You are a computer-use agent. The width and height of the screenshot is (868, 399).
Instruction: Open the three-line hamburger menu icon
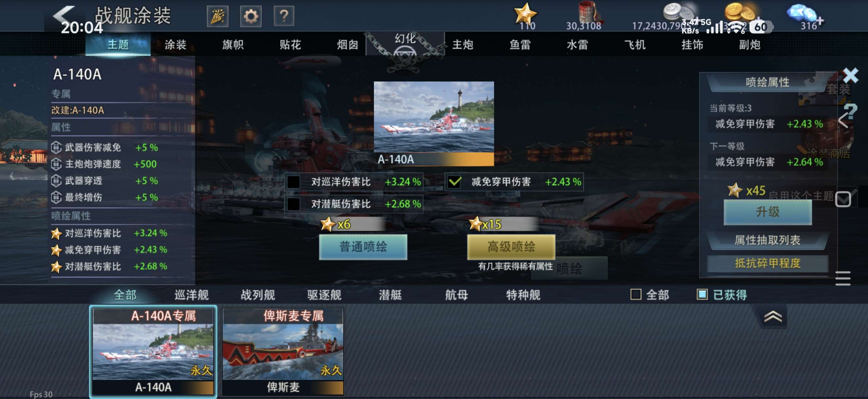[843, 278]
